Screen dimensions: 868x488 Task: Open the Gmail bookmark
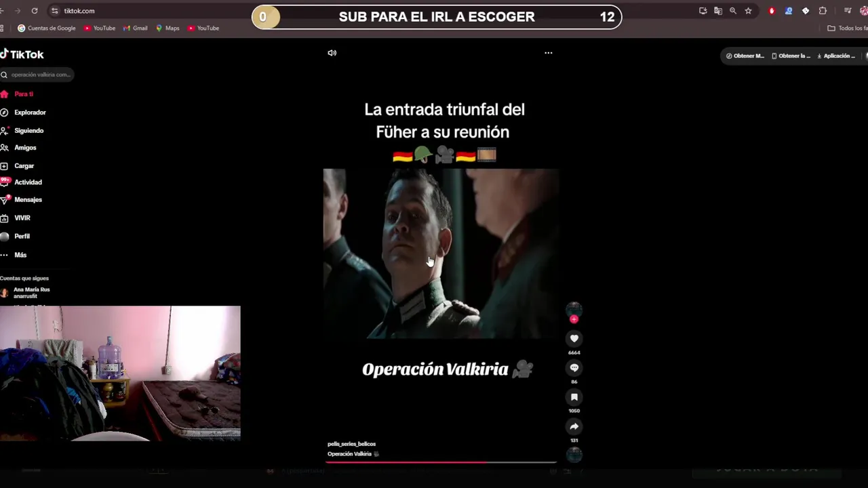coord(136,28)
